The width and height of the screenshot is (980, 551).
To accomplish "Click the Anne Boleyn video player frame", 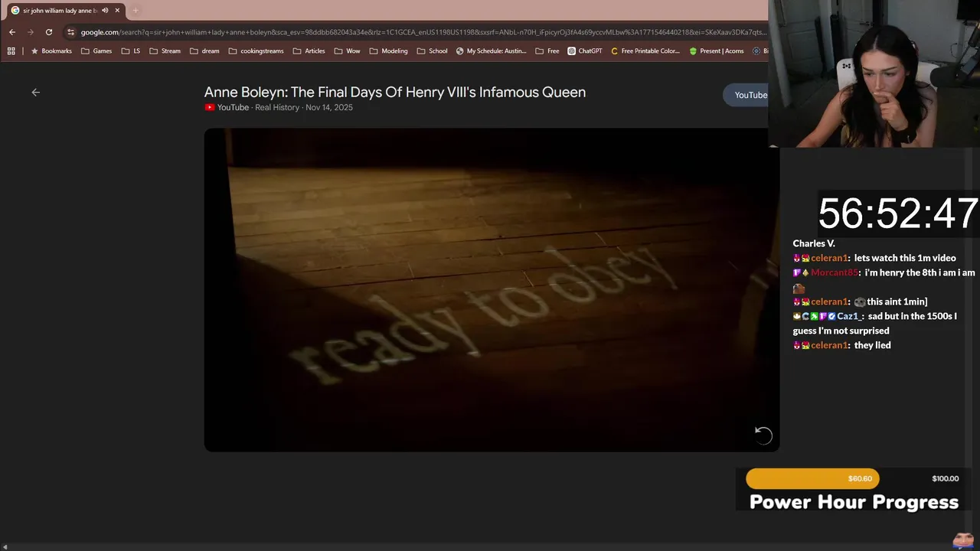I will point(492,289).
